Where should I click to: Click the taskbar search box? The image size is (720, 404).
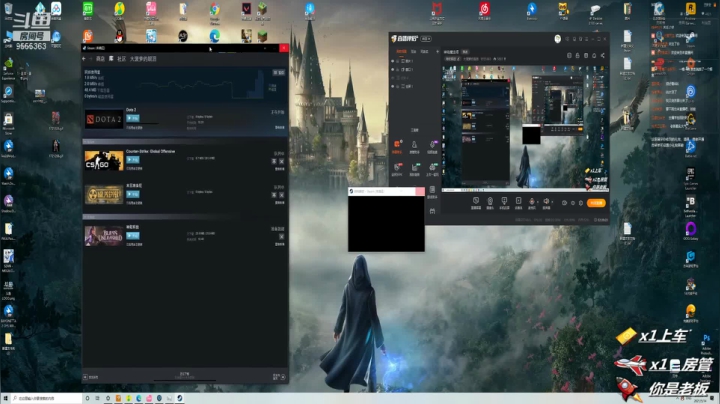[x=47, y=398]
